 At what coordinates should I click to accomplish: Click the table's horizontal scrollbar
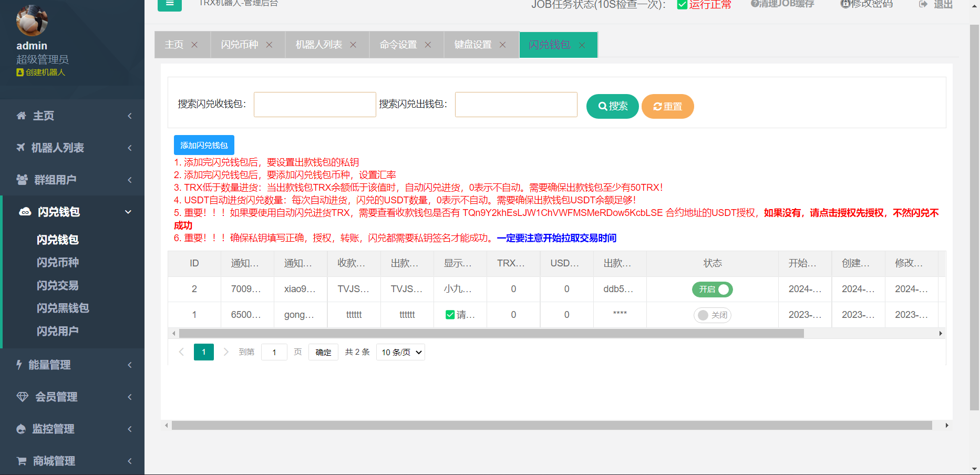coord(491,333)
